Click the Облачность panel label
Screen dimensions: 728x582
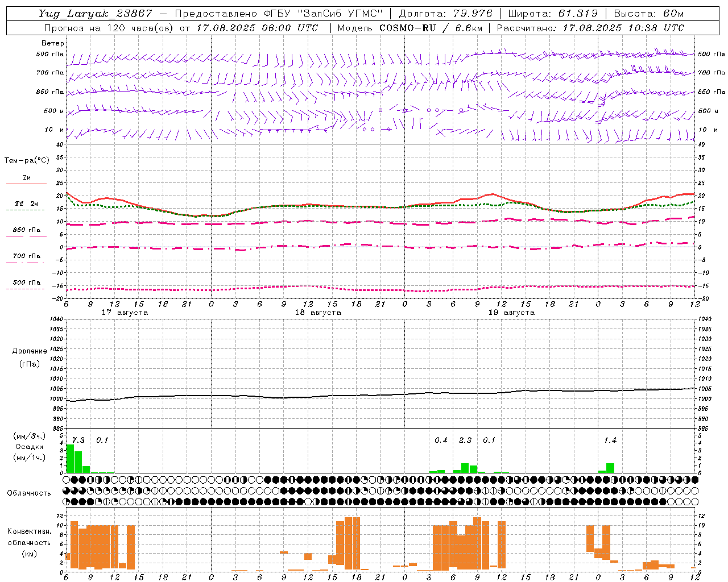coord(29,493)
